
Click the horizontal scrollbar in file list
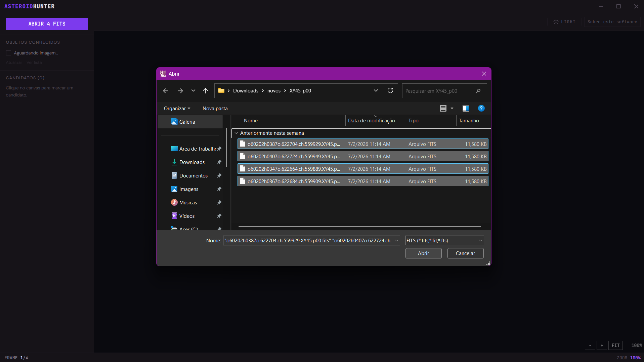(x=359, y=227)
